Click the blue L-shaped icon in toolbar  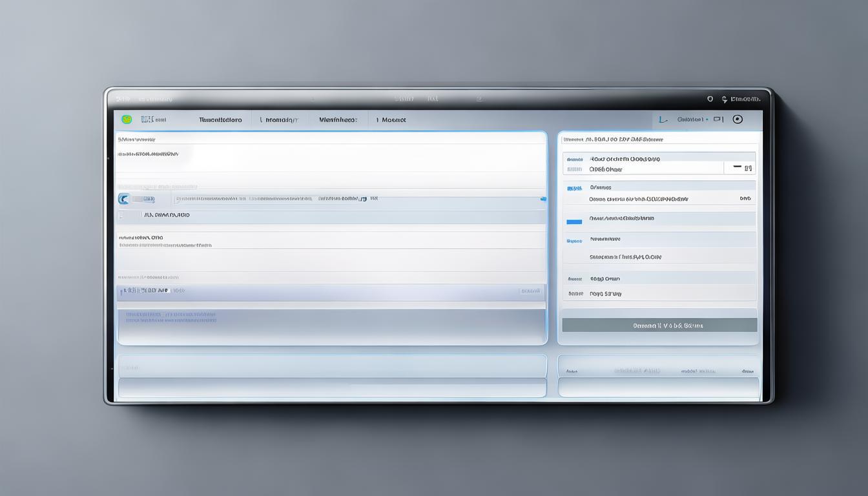pos(661,119)
